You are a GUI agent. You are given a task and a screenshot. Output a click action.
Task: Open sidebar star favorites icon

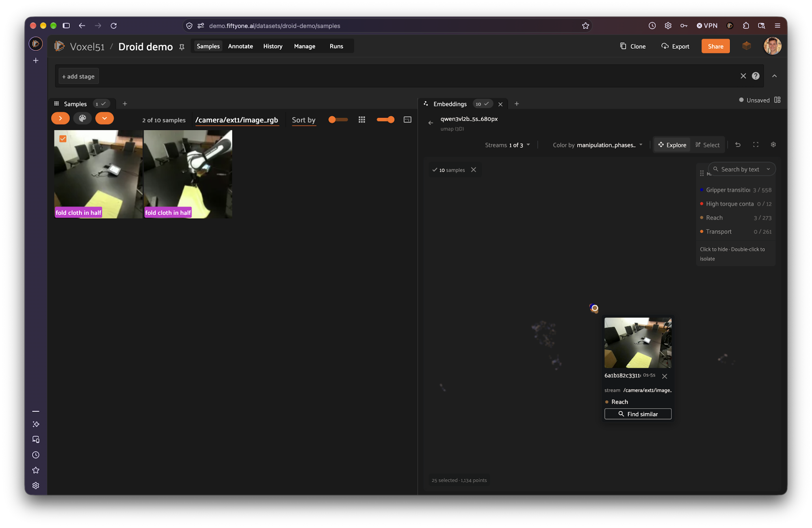coord(36,470)
